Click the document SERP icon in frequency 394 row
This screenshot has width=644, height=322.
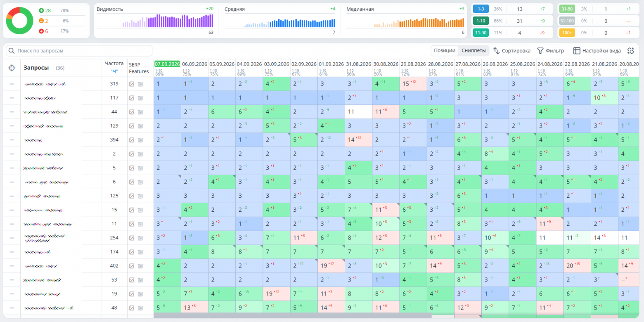click(140, 140)
